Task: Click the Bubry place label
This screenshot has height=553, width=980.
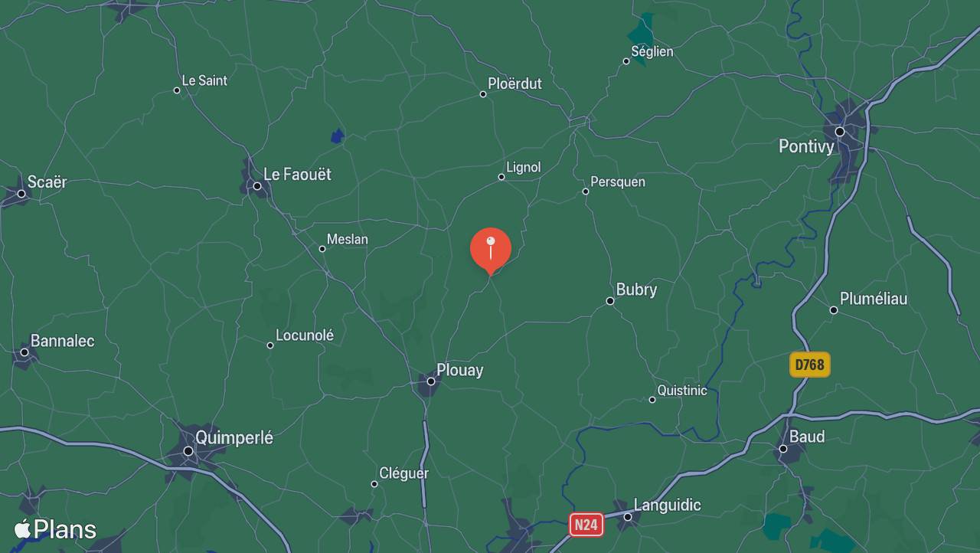Action: point(636,290)
